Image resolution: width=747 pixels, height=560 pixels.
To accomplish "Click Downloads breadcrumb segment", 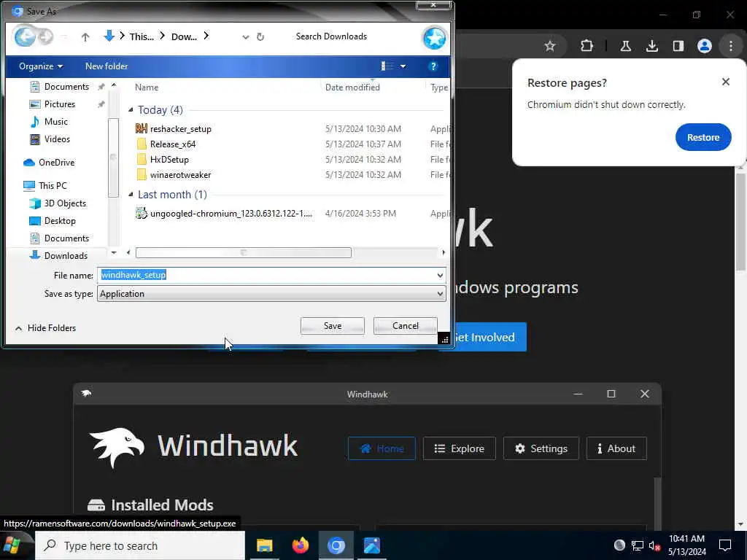I will [x=184, y=36].
